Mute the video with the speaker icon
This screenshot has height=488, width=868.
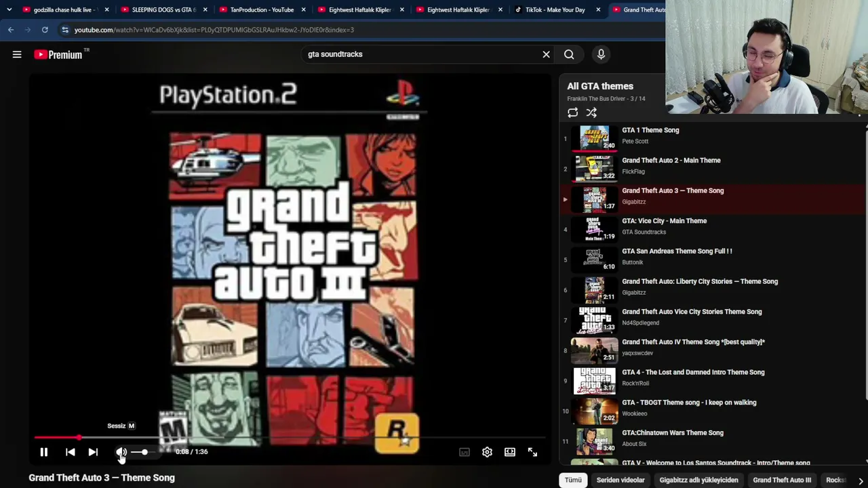coord(121,452)
